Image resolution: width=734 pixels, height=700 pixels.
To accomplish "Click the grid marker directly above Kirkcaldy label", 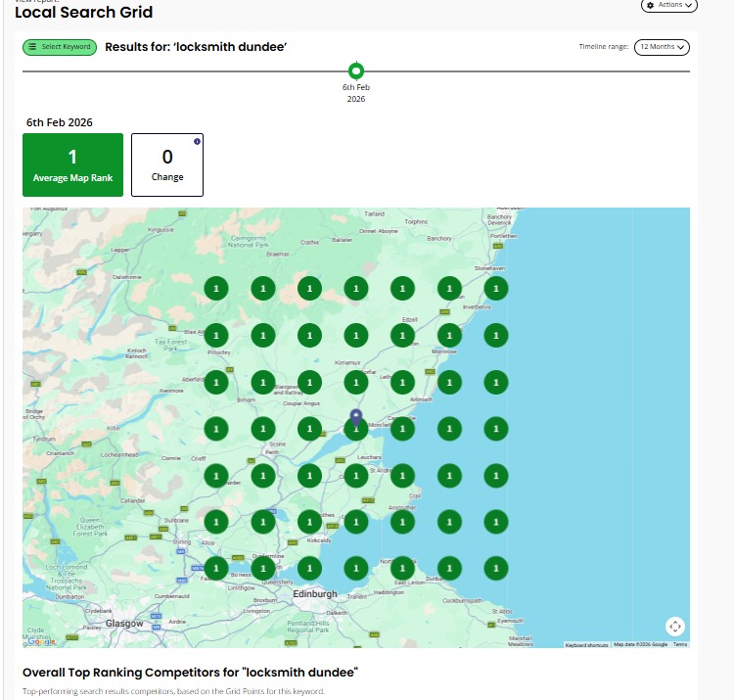I will (x=309, y=522).
